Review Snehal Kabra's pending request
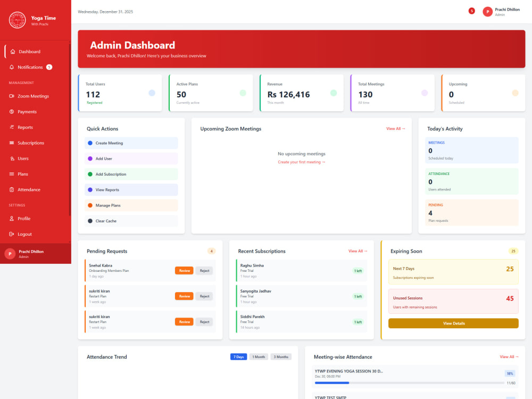 pyautogui.click(x=184, y=271)
